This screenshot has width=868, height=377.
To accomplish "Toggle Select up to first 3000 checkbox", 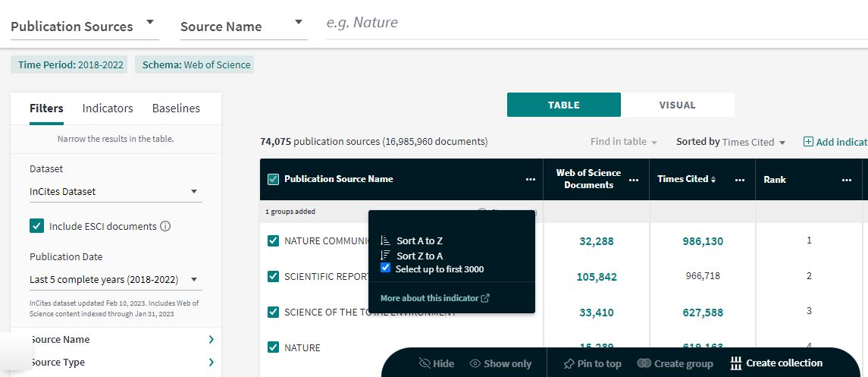I will click(386, 269).
